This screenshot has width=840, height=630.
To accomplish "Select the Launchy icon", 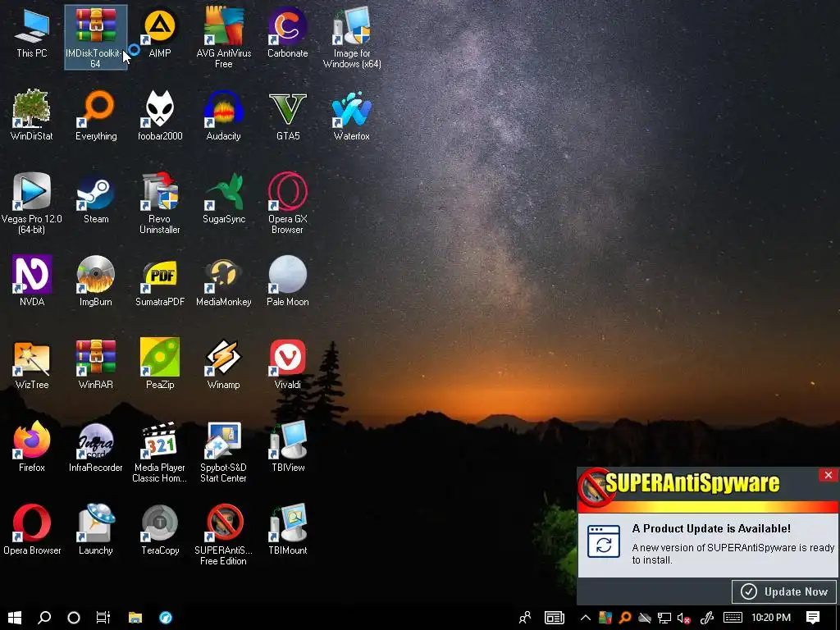I will 96,531.
